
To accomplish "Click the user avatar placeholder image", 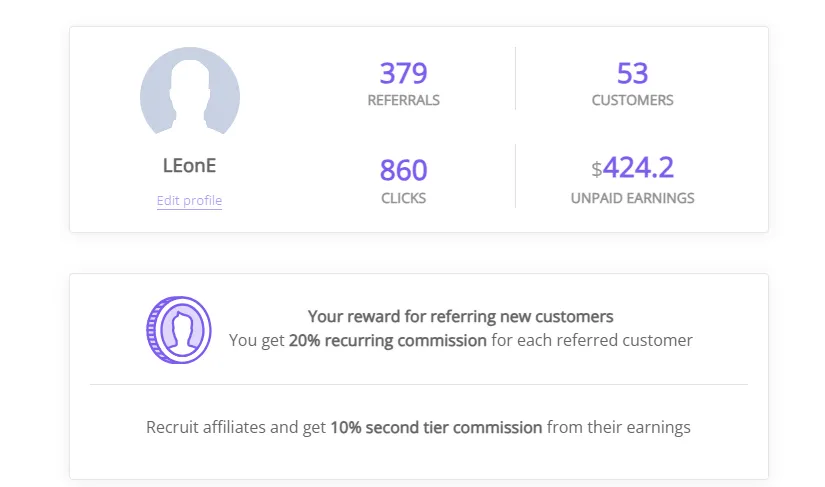I will click(x=190, y=91).
